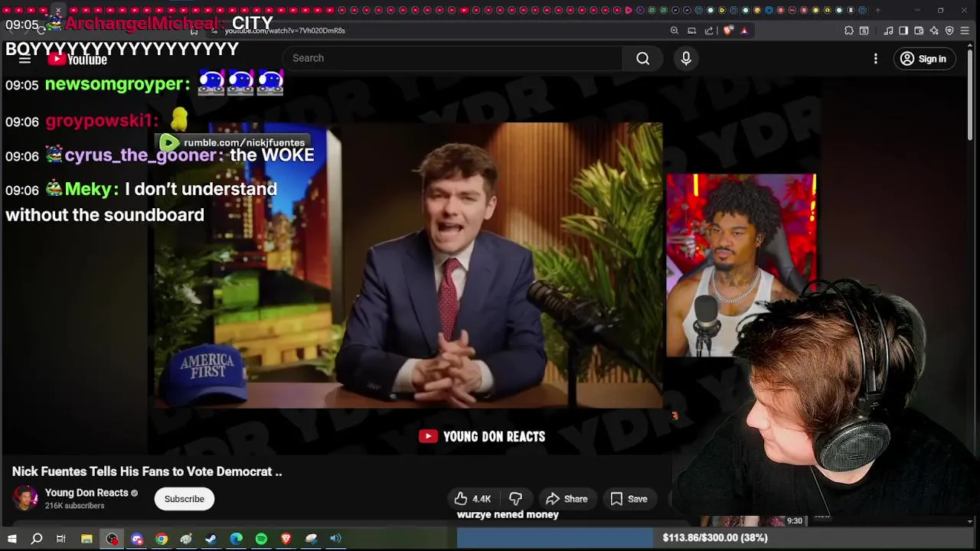Focus the YouTube Search input field
The width and height of the screenshot is (980, 551).
[453, 58]
